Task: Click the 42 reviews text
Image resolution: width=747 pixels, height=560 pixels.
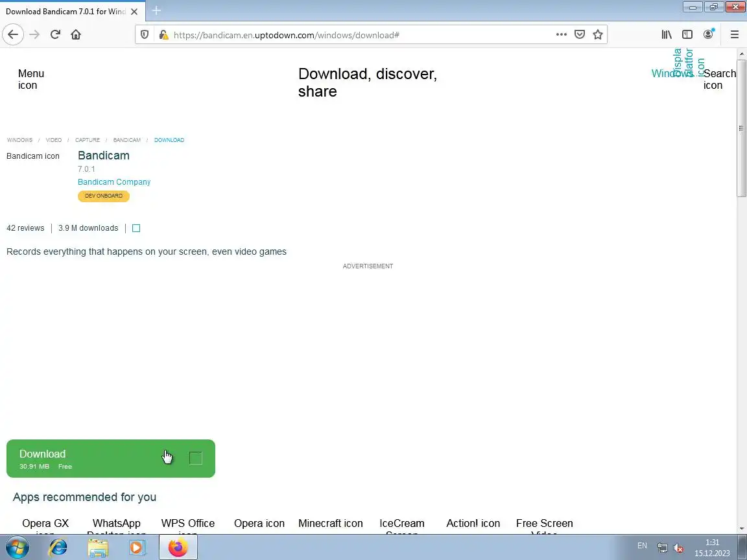Action: coord(25,228)
